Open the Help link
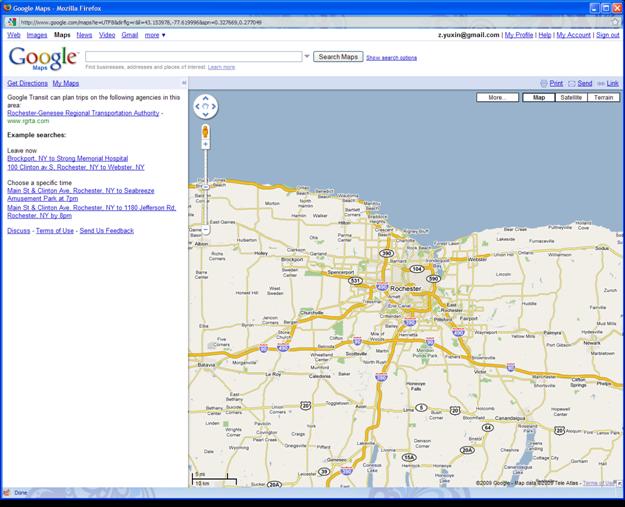 pyautogui.click(x=544, y=35)
